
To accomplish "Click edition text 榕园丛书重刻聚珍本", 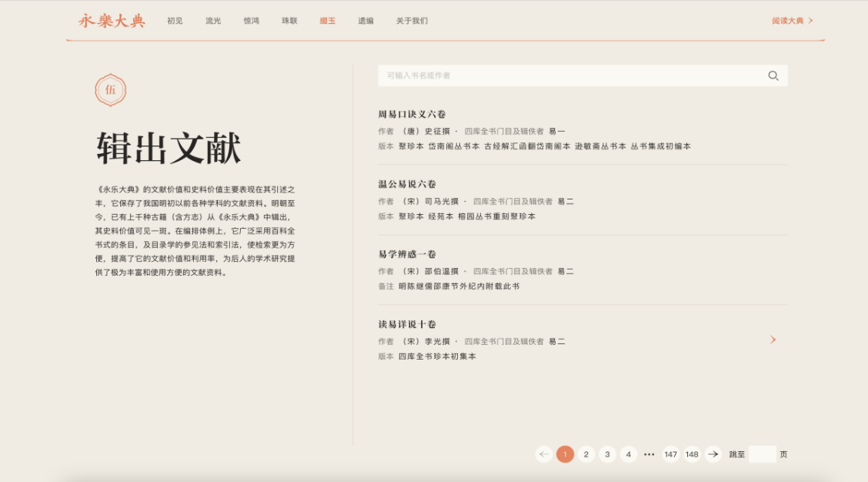I will 496,216.
